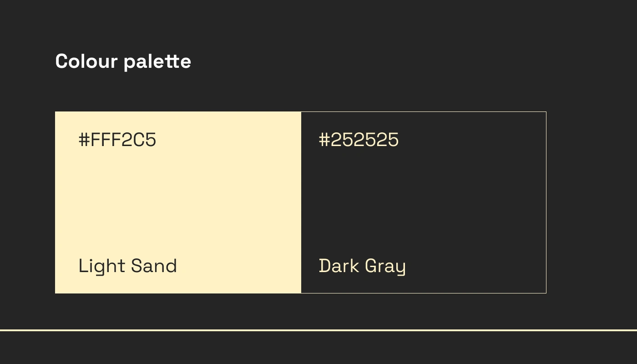The width and height of the screenshot is (637, 364).
Task: Click the word Dark in the label
Action: coord(339,265)
